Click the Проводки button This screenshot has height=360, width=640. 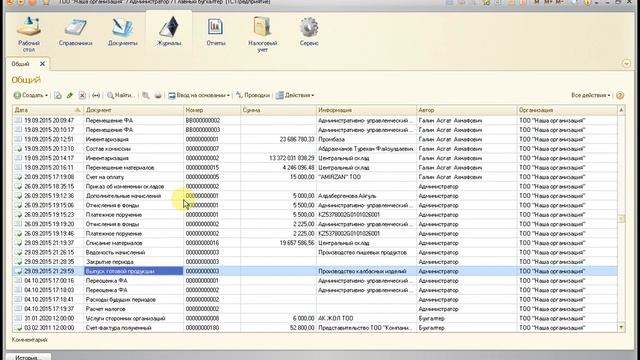(x=253, y=95)
